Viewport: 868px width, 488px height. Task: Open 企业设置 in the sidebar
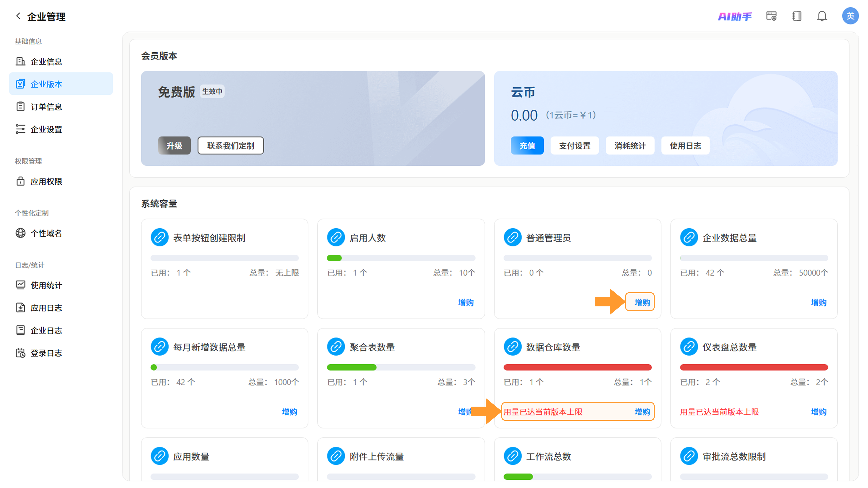coord(61,129)
